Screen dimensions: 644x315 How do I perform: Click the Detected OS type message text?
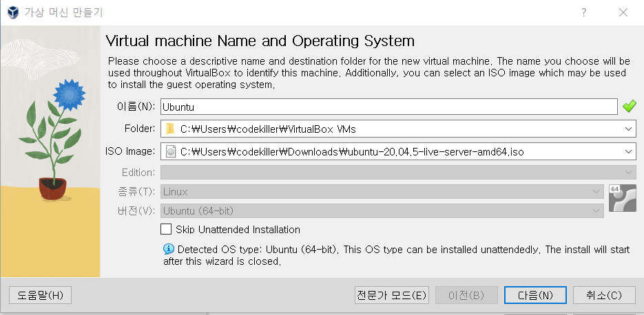pyautogui.click(x=396, y=255)
